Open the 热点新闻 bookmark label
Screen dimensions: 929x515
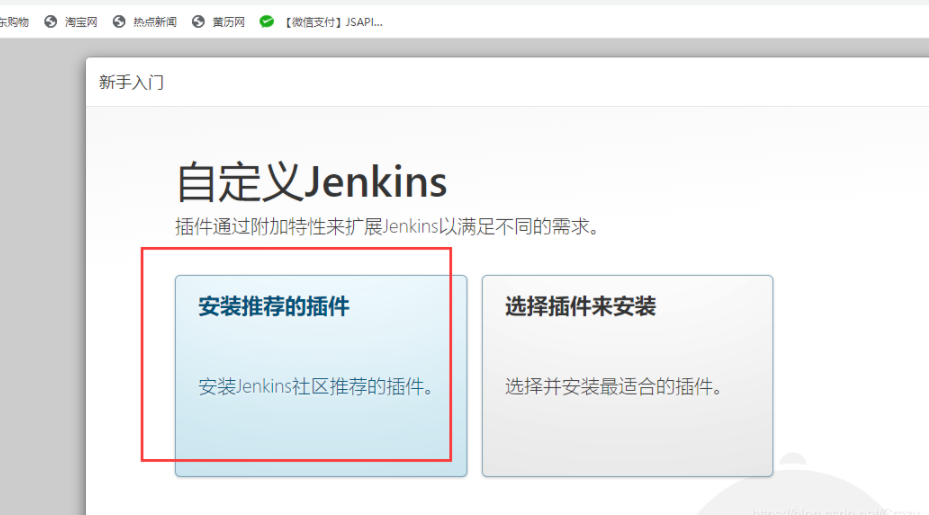pyautogui.click(x=154, y=22)
